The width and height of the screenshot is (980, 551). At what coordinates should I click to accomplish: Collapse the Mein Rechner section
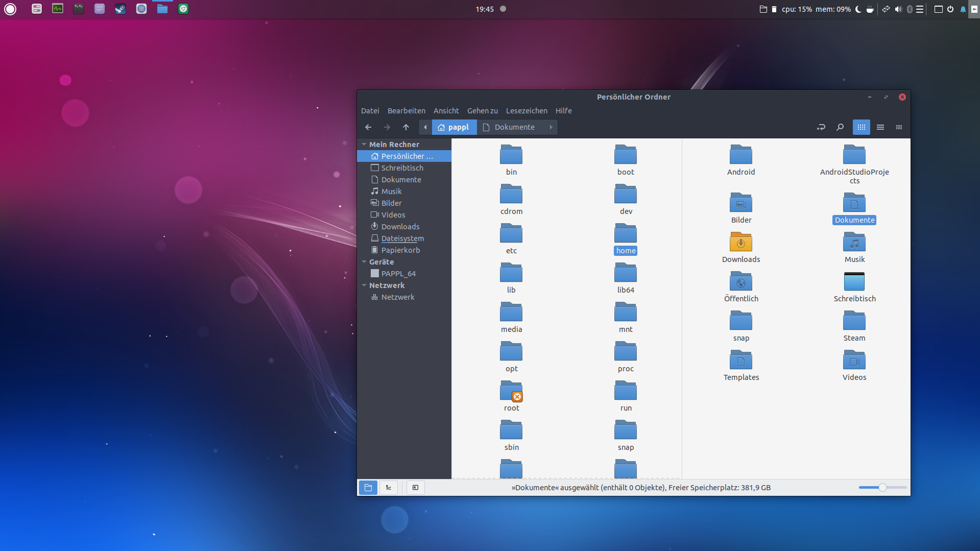364,145
